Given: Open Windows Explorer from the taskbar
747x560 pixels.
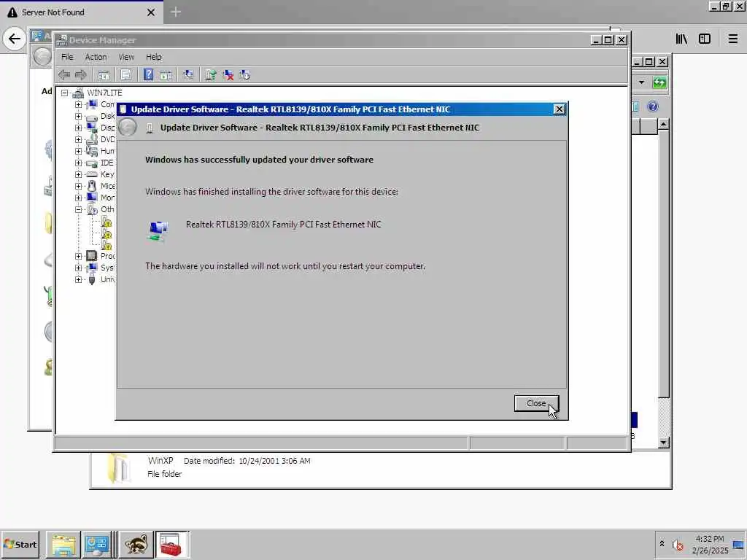Looking at the screenshot, I should click(63, 545).
